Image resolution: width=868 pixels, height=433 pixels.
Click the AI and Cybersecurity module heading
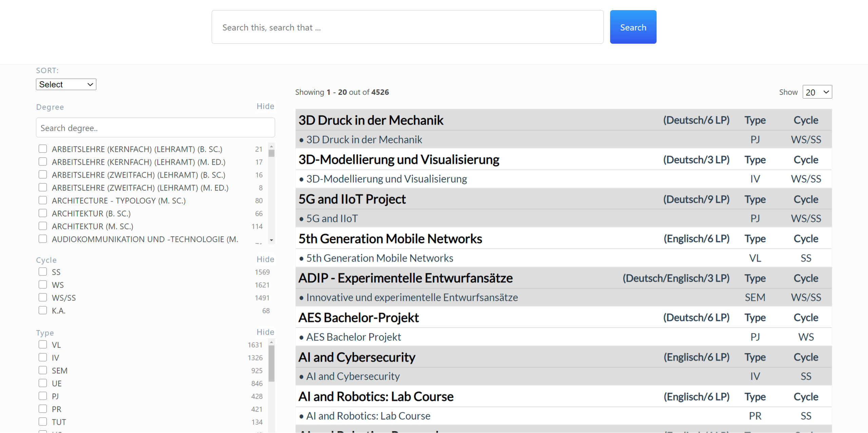356,357
